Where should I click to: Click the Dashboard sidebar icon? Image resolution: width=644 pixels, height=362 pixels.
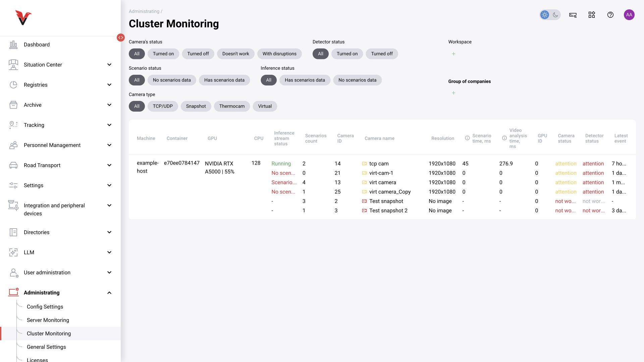[x=13, y=45]
